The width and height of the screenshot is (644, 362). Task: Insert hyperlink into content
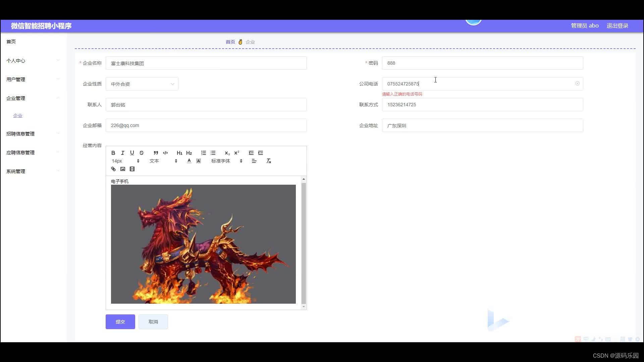coord(113,169)
